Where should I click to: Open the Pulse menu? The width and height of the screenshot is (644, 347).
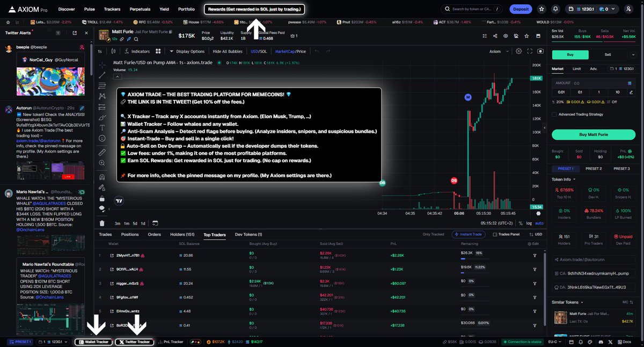(x=90, y=9)
